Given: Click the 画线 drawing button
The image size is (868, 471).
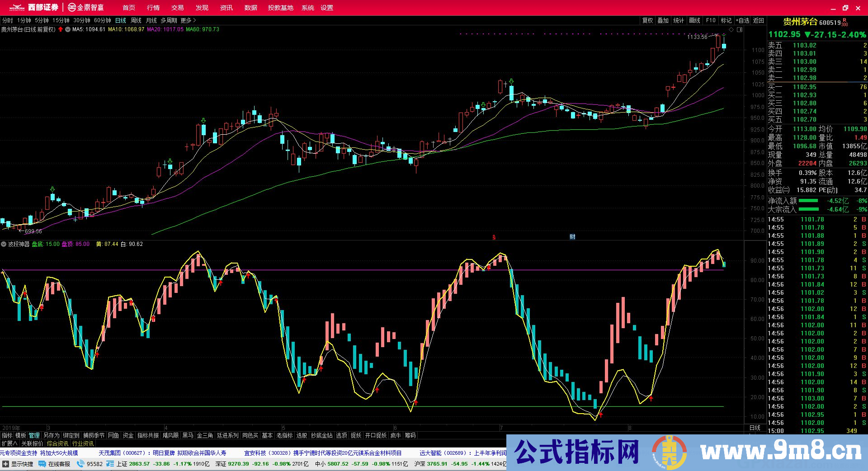Looking at the screenshot, I should 694,20.
